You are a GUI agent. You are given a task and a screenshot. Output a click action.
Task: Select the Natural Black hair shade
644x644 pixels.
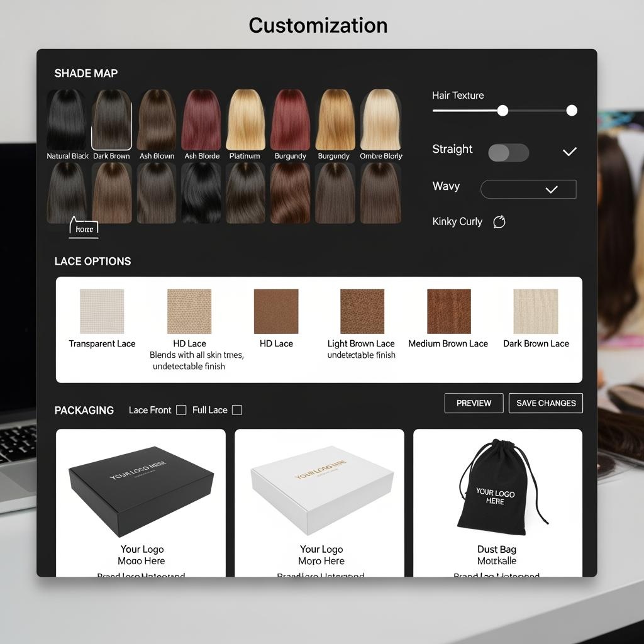point(67,119)
